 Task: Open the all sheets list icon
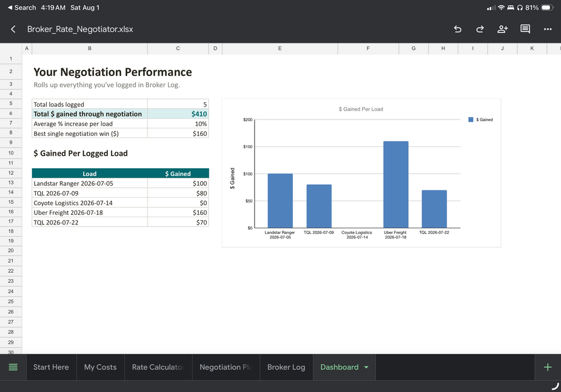click(13, 367)
